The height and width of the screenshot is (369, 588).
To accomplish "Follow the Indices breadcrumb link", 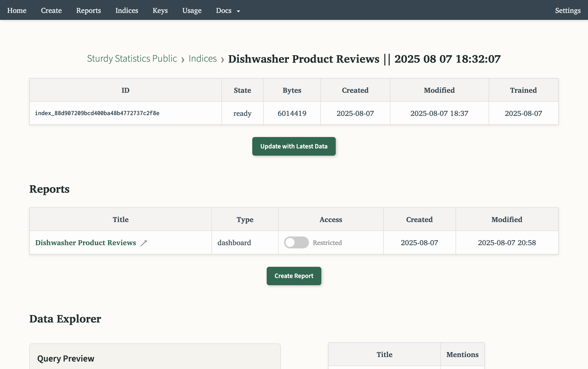I will click(203, 59).
